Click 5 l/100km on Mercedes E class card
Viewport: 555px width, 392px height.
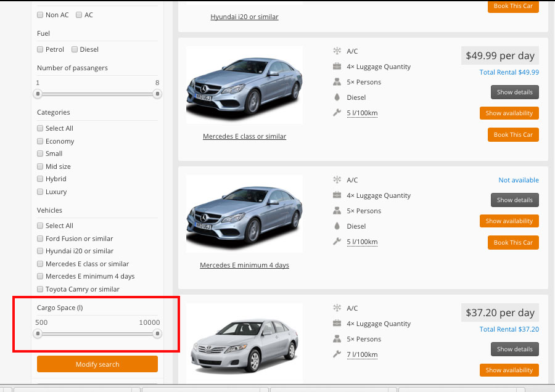[362, 113]
